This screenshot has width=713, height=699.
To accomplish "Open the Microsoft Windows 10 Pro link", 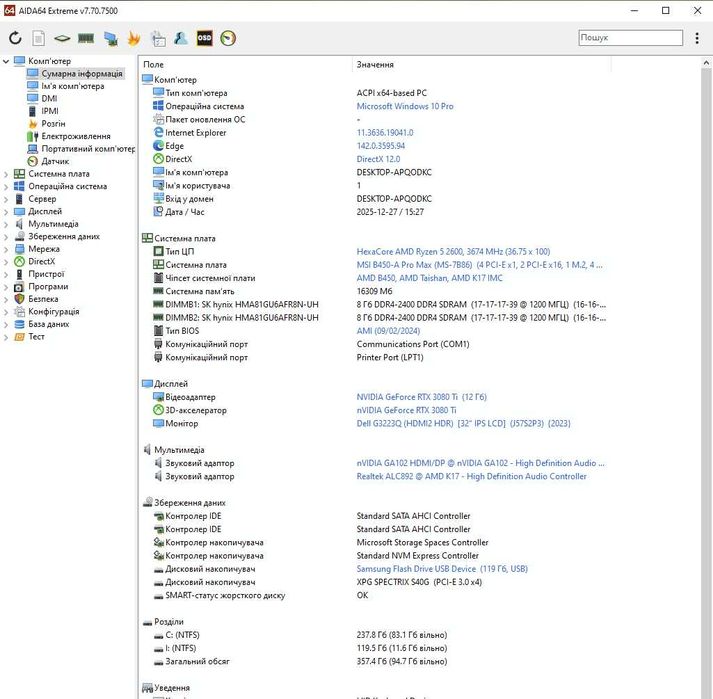I will click(404, 106).
